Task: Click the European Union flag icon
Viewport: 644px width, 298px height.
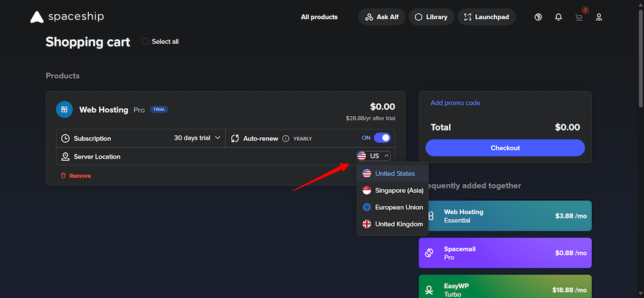Action: tap(367, 207)
